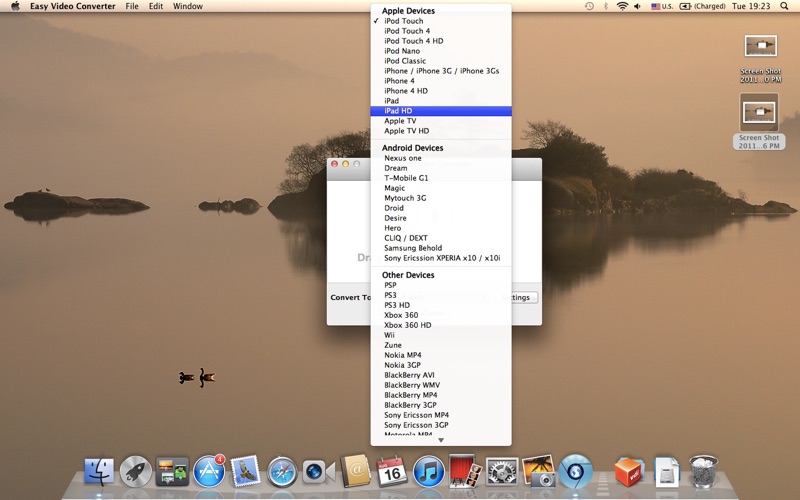This screenshot has width=800, height=500.
Task: Close the Easy Video Converter window
Action: tap(334, 164)
